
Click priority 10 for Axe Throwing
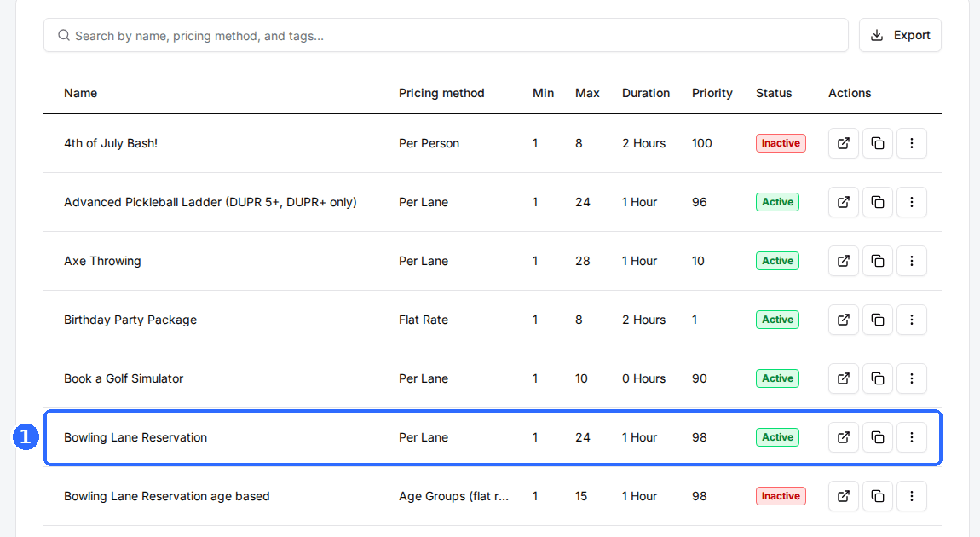point(698,261)
